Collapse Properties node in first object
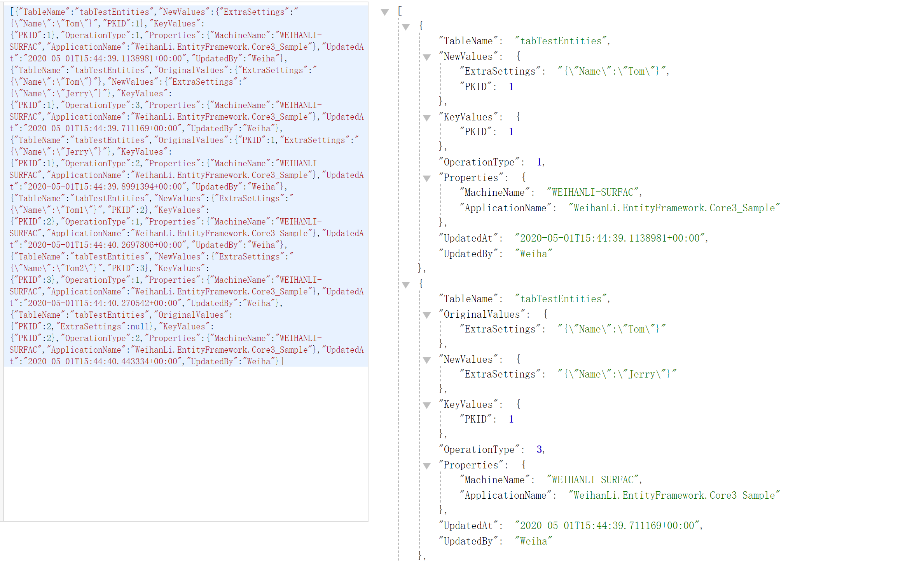Screen dimensions: 924x562 click(427, 178)
